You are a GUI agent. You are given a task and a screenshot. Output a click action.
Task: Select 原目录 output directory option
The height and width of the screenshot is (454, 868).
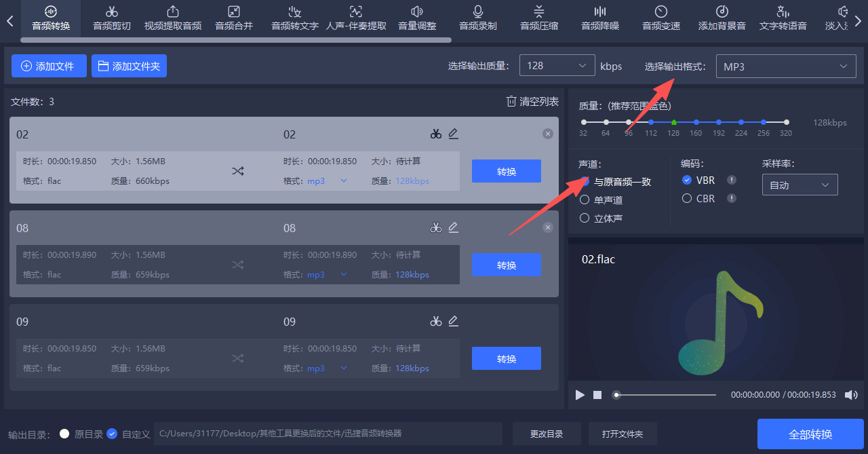point(81,434)
